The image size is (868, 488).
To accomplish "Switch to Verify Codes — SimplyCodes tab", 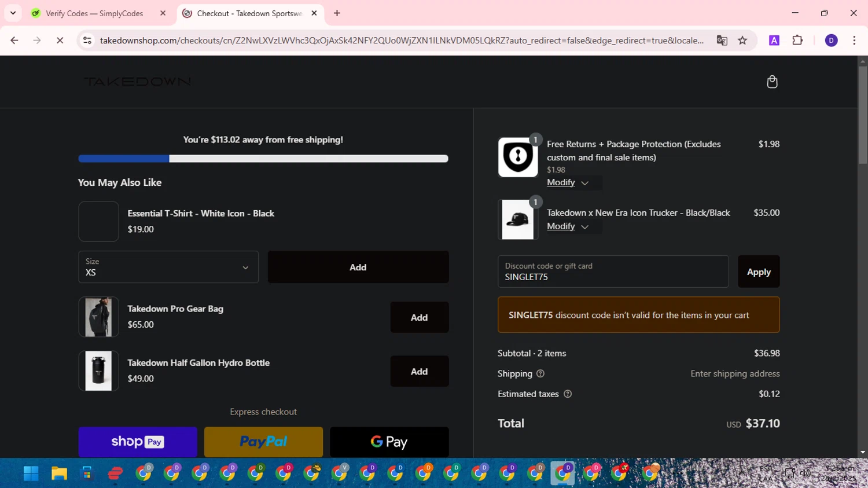I will pyautogui.click(x=94, y=13).
